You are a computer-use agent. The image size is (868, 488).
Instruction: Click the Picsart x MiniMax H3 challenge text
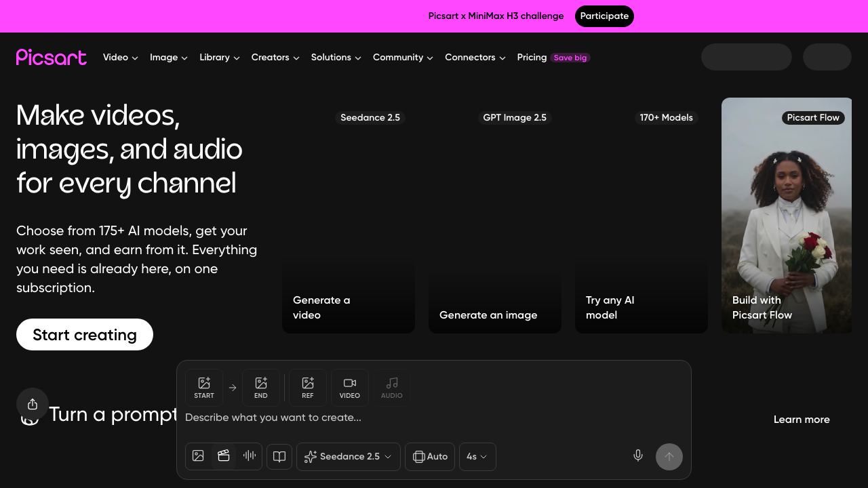click(496, 16)
